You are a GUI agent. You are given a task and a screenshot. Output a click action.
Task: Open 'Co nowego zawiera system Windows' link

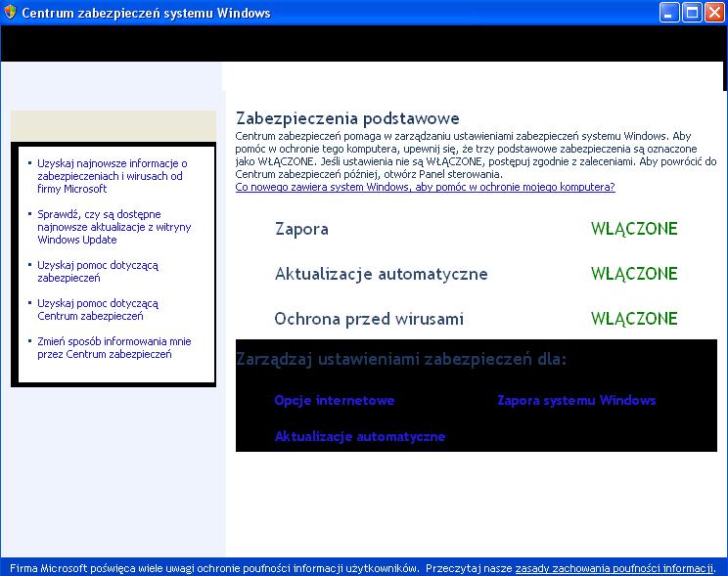click(425, 187)
